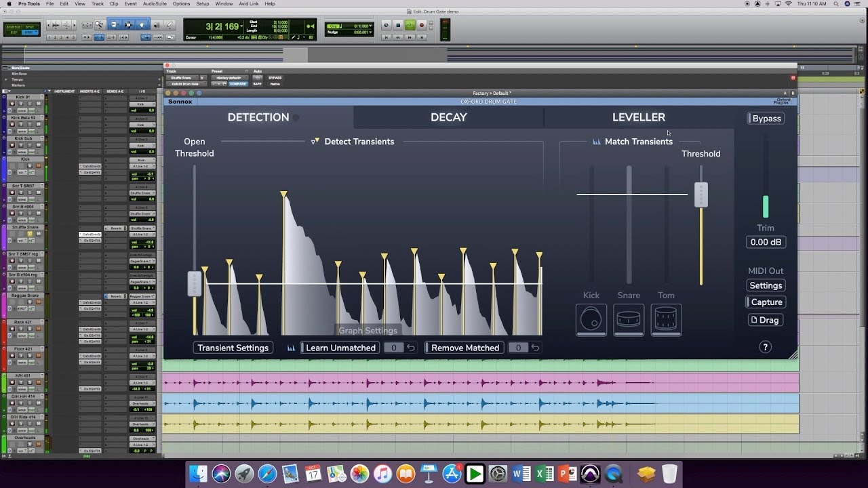868x488 pixels.
Task: Click the COMPARE button
Action: [x=237, y=84]
